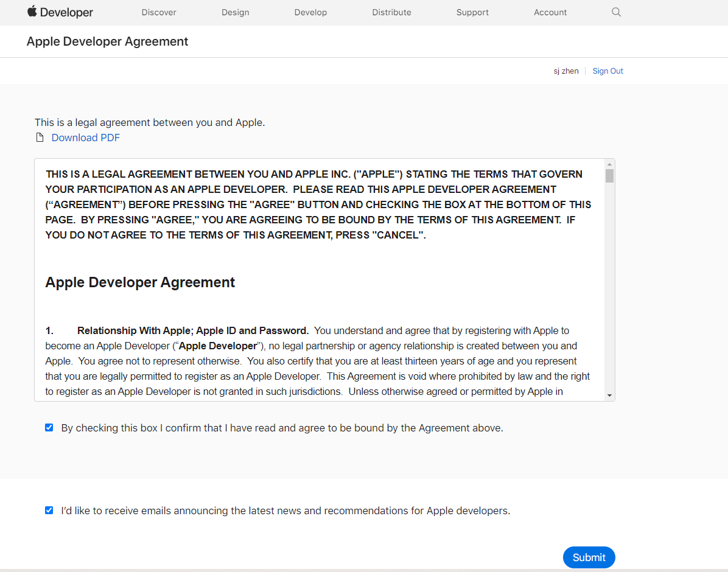The width and height of the screenshot is (728, 572).
Task: Click the Submit button
Action: tap(589, 557)
